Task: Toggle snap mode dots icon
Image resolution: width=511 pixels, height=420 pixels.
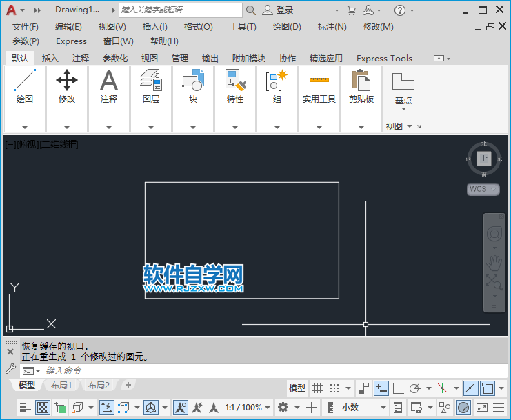Action: point(334,388)
